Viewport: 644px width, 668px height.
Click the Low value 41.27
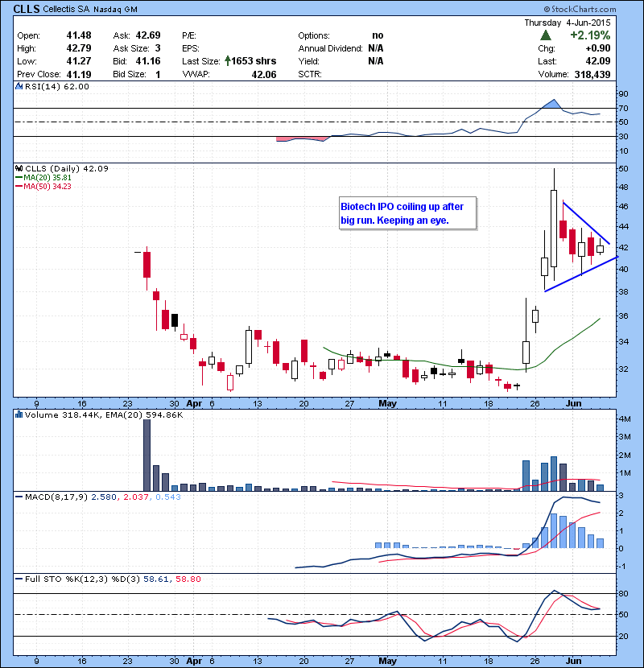point(79,61)
